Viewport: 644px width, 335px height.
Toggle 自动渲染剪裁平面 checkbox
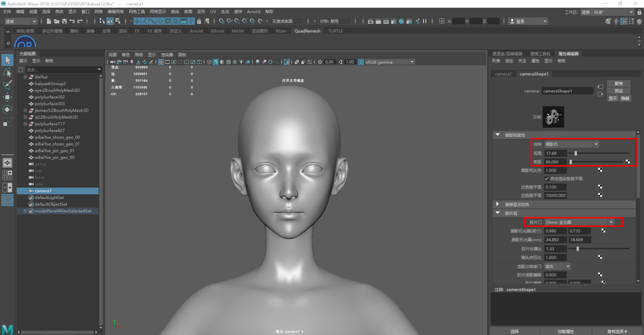pos(546,179)
